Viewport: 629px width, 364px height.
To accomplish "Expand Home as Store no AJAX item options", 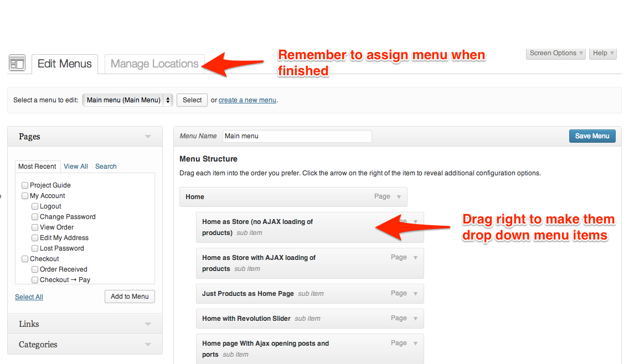I will 416,222.
